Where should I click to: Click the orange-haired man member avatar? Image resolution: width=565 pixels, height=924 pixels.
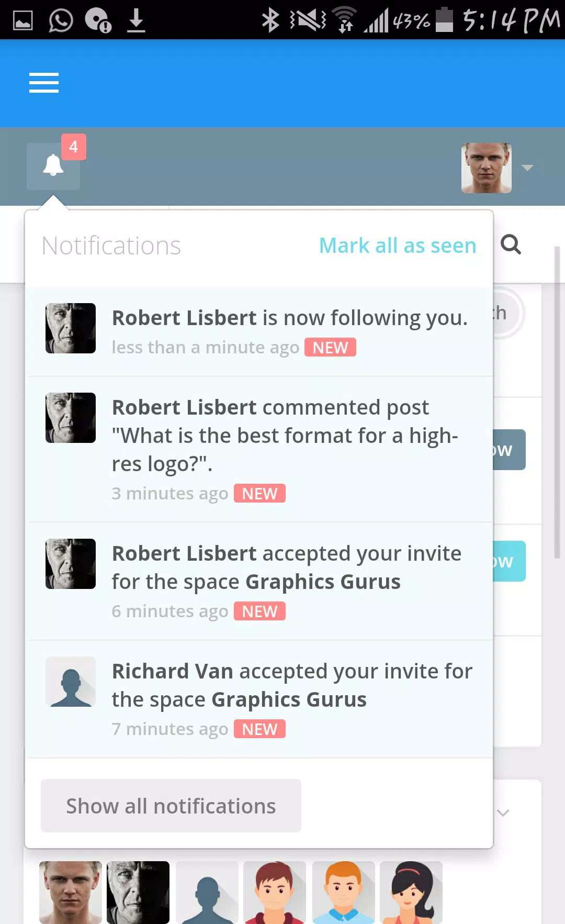344,892
